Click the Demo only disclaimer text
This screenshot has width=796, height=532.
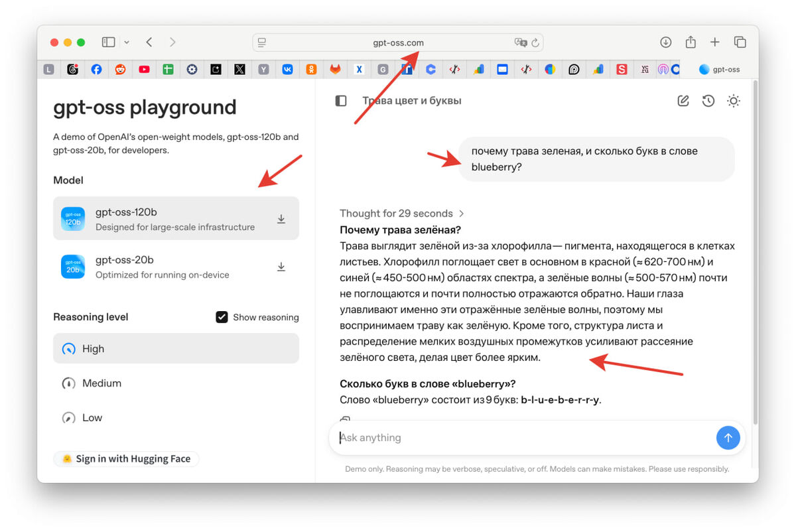click(537, 469)
